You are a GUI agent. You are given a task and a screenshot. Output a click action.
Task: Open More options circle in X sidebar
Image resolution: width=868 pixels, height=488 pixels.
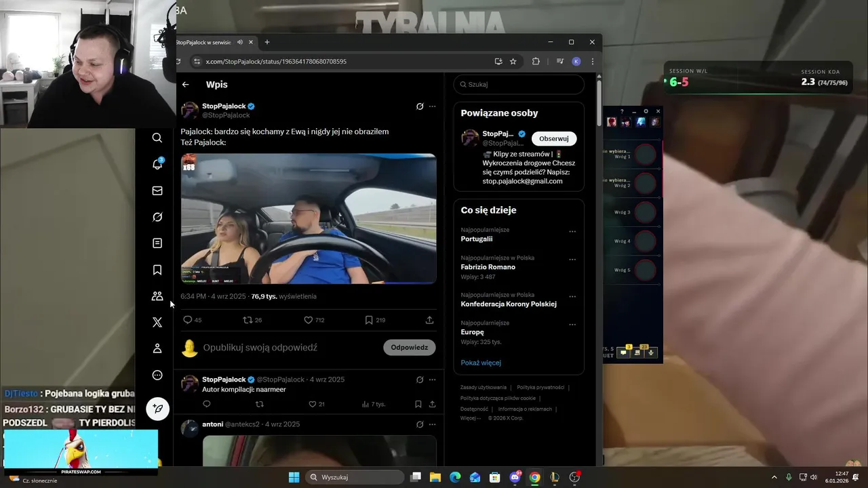click(x=157, y=375)
